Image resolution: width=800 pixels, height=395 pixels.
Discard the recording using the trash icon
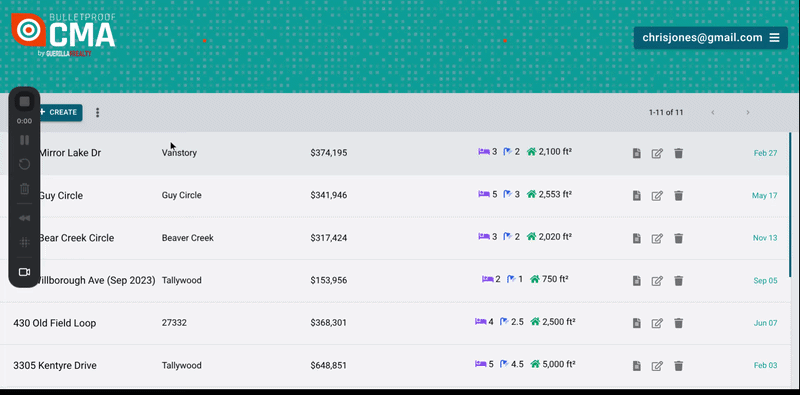coord(24,189)
